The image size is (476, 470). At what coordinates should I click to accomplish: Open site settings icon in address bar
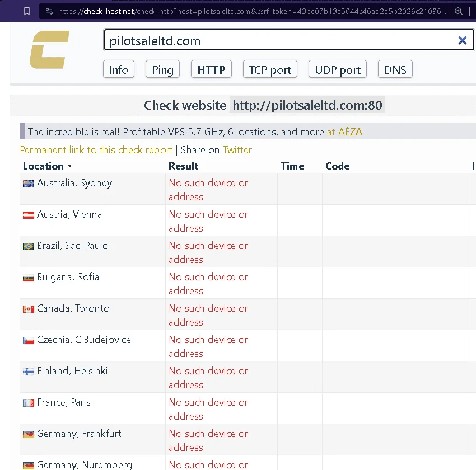49,11
